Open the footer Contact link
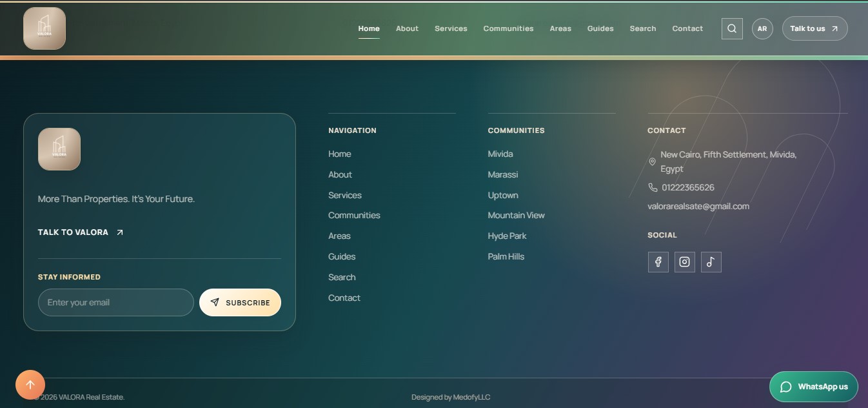This screenshot has width=868, height=408. point(344,298)
